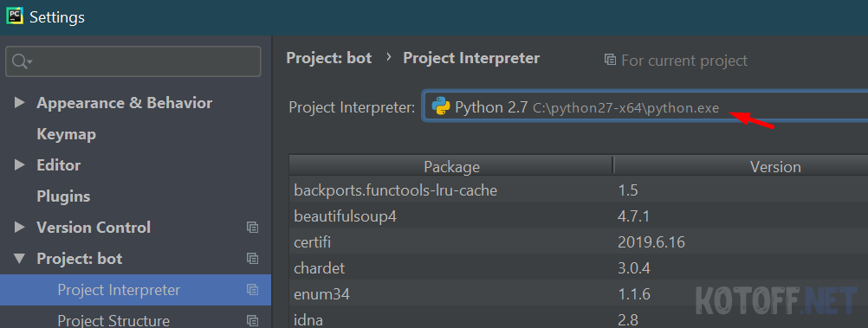Open Plugins settings page

(63, 196)
